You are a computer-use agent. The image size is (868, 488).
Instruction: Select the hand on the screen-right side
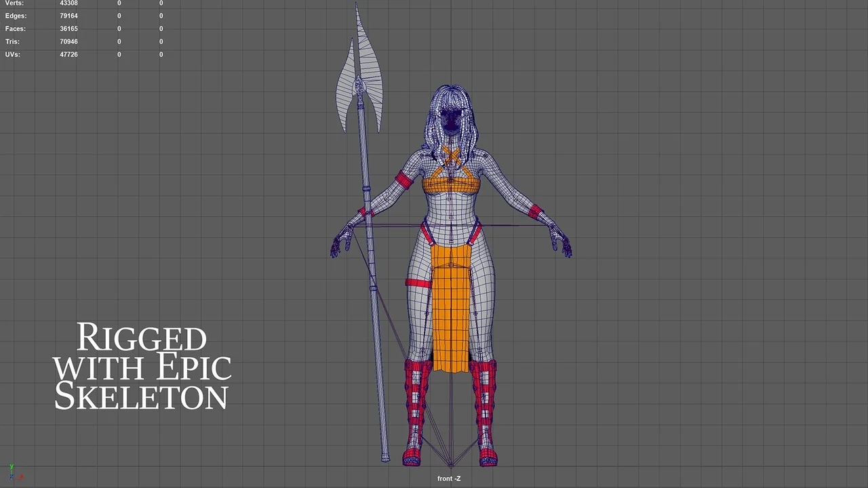(x=562, y=243)
